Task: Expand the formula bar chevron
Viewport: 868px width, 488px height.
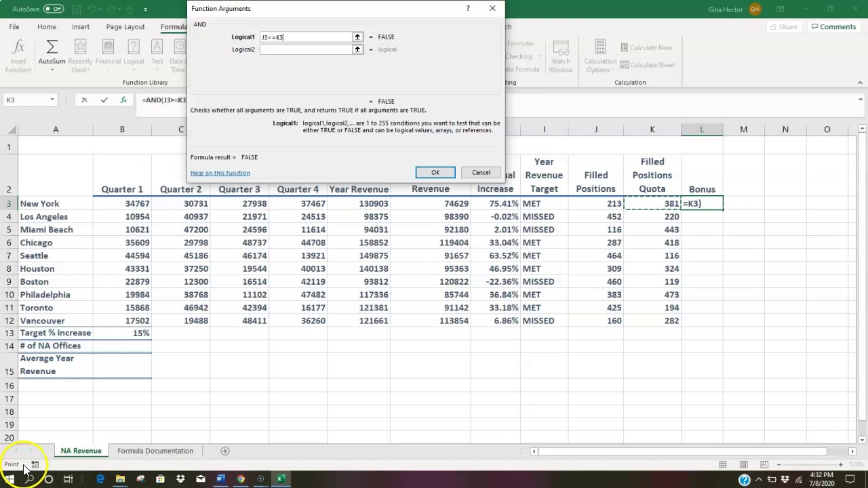Action: (860, 100)
